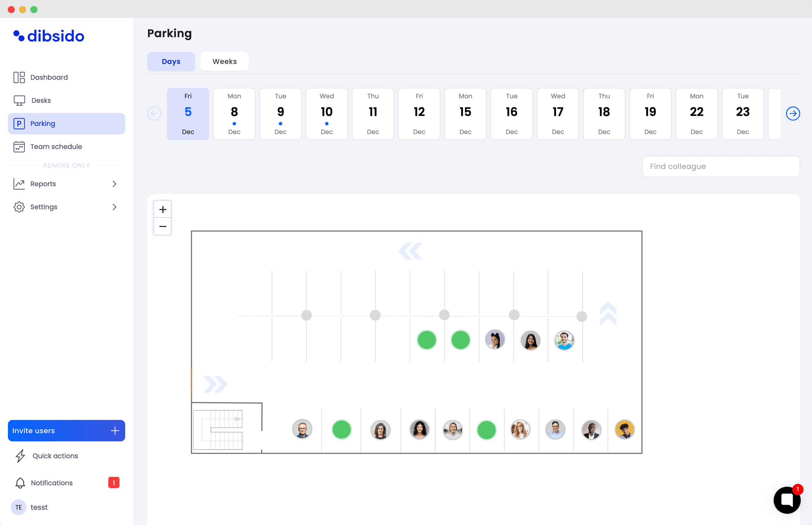The height and width of the screenshot is (525, 812).
Task: Expand the Settings submenu chevron
Action: 115,207
